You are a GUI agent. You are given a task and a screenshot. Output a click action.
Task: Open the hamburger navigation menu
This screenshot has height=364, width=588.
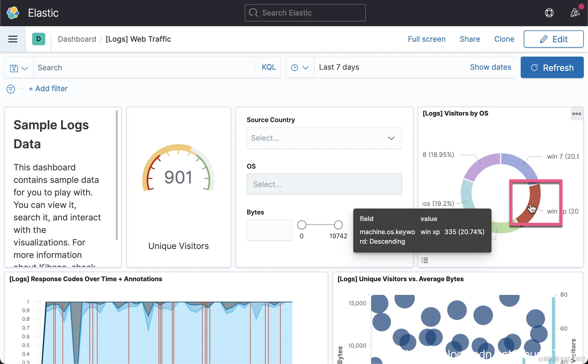[13, 39]
